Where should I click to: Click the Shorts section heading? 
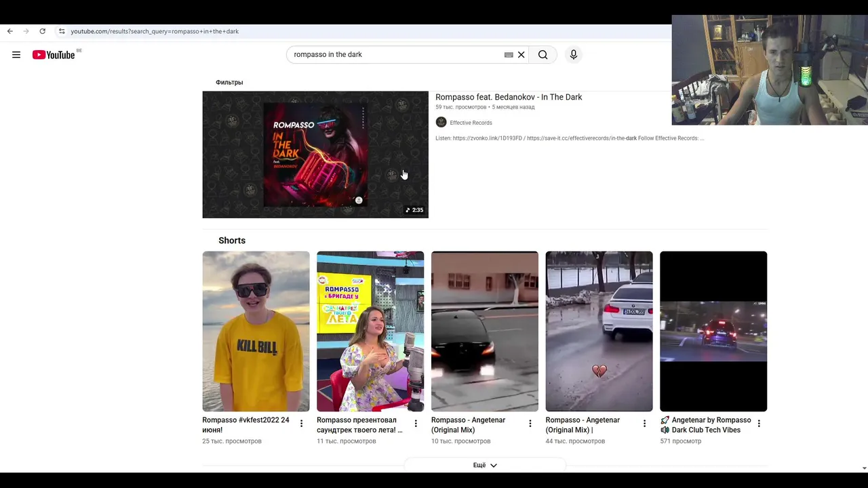[x=232, y=241]
